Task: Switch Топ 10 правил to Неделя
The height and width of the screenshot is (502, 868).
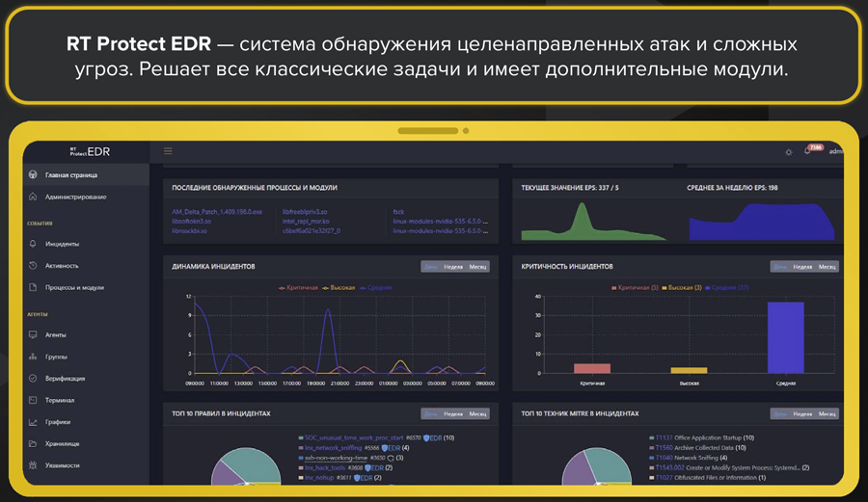Action: pyautogui.click(x=453, y=413)
